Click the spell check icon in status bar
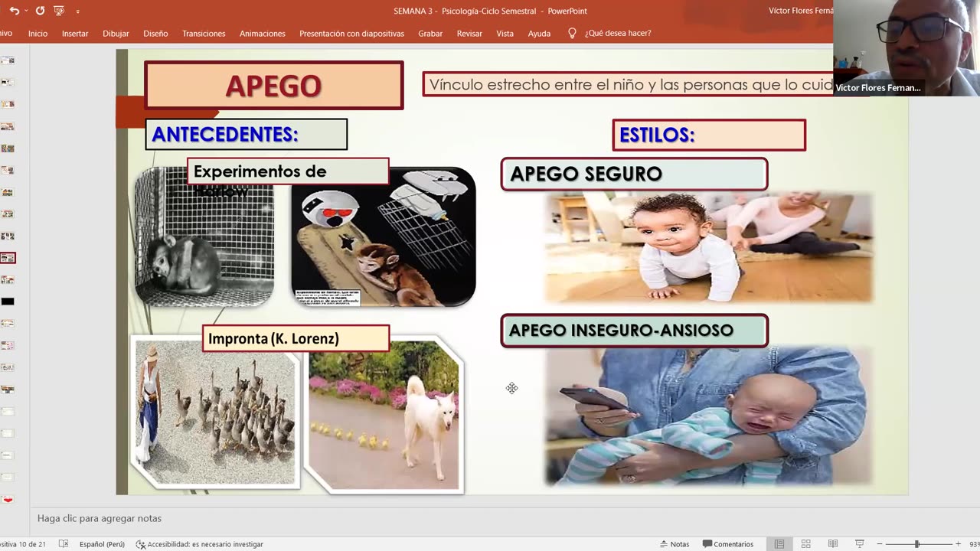The image size is (980, 551). (x=64, y=544)
